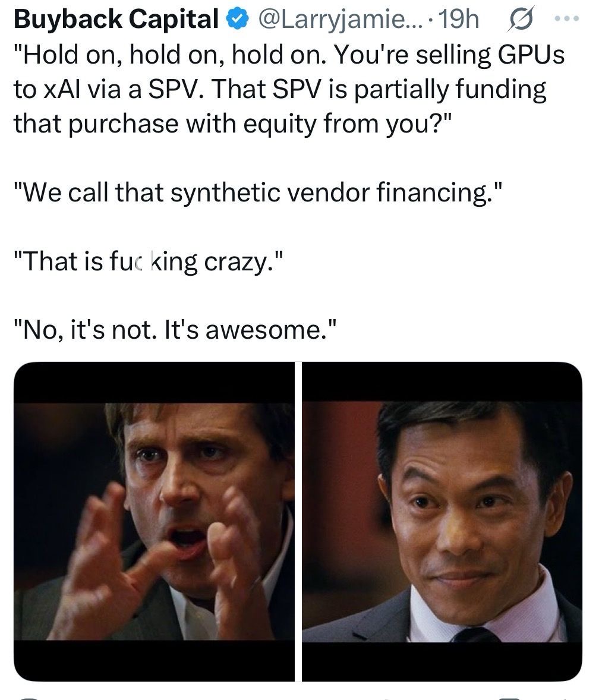Open Buyback Capital profile name
Viewport: 599px width, 700px height.
[x=116, y=19]
